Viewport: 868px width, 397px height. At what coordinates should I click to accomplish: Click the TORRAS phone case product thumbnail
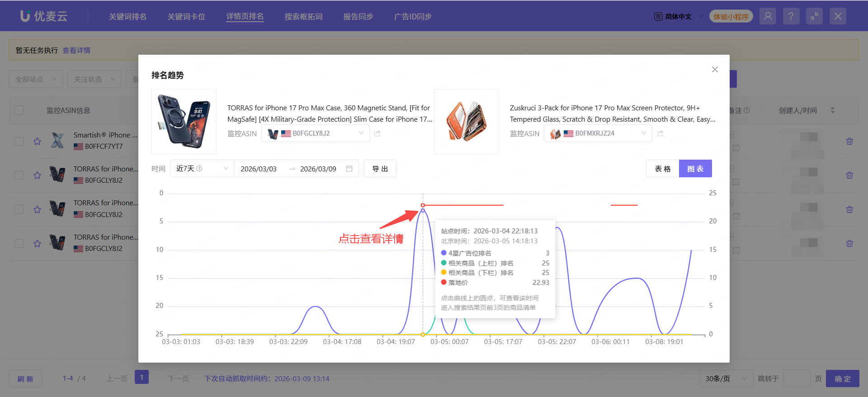184,122
